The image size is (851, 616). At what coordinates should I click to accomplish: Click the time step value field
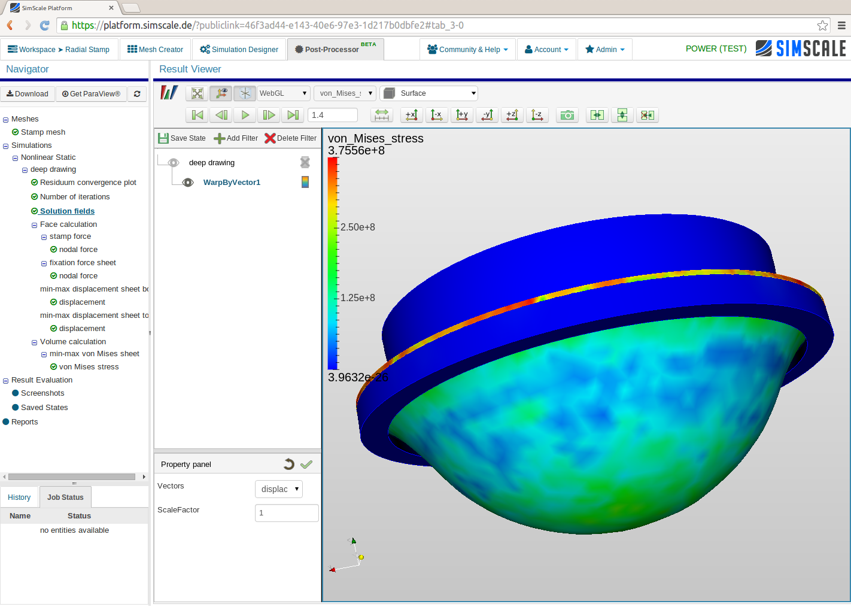(x=333, y=115)
